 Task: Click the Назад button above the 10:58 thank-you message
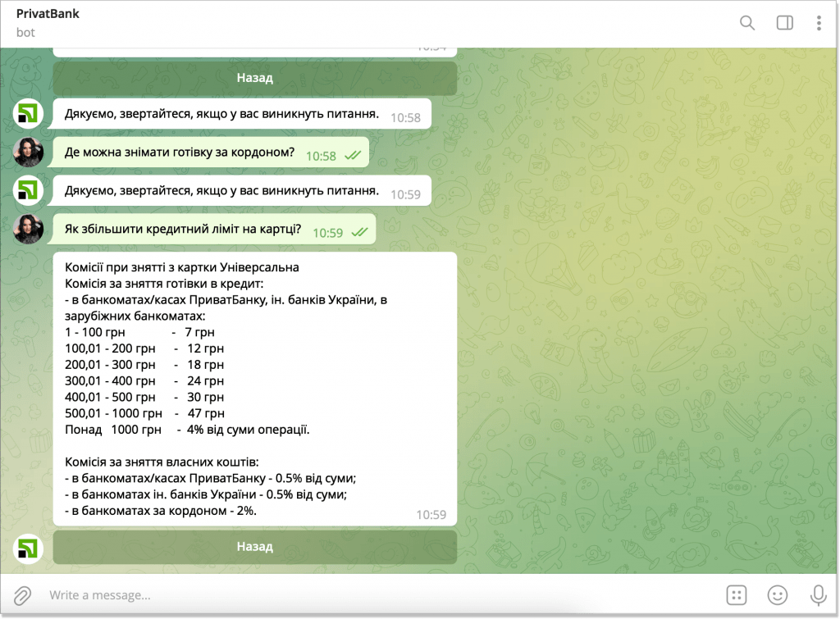coord(254,78)
